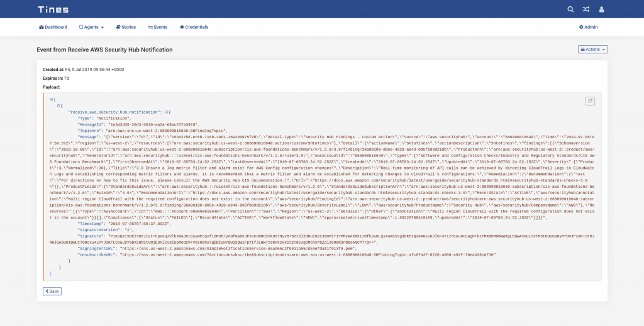
Task: Collapse the outer JSON array bracket
Action: click(52, 100)
